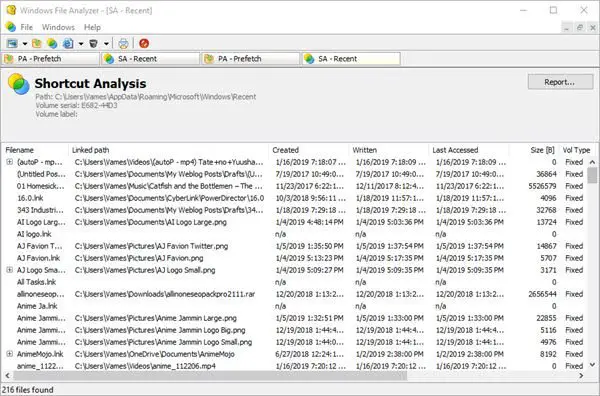Click the MDI child icon beside File menu

tap(10, 27)
